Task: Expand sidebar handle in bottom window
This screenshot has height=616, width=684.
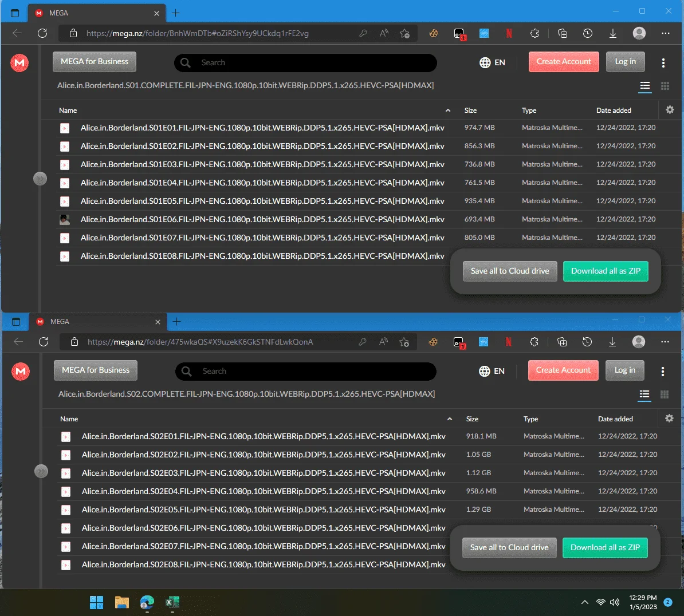Action: 41,471
